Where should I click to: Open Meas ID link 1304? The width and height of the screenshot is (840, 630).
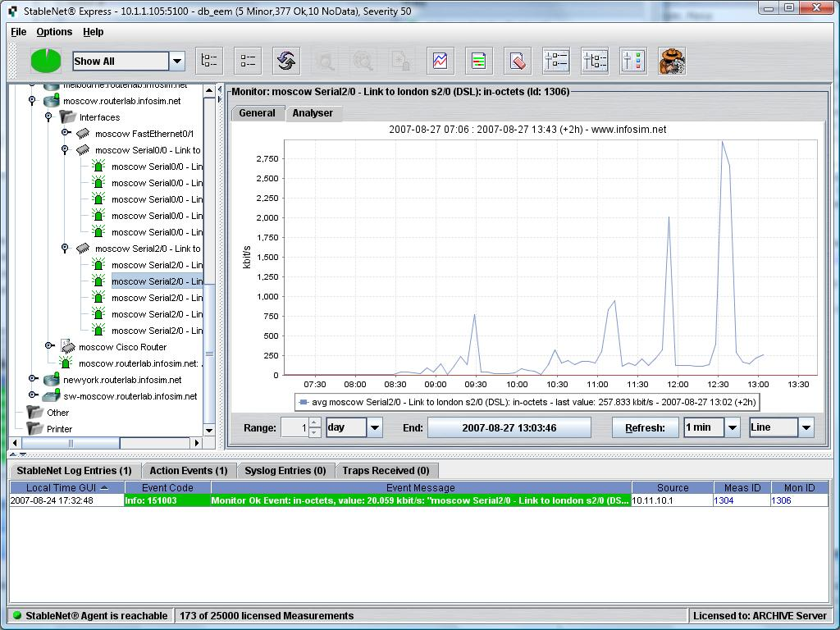pos(724,500)
